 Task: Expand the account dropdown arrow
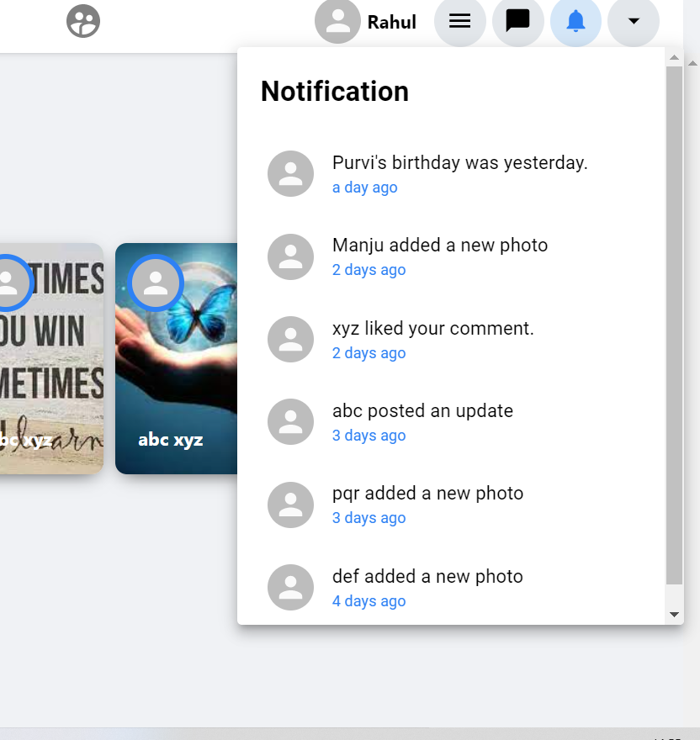[x=634, y=21]
